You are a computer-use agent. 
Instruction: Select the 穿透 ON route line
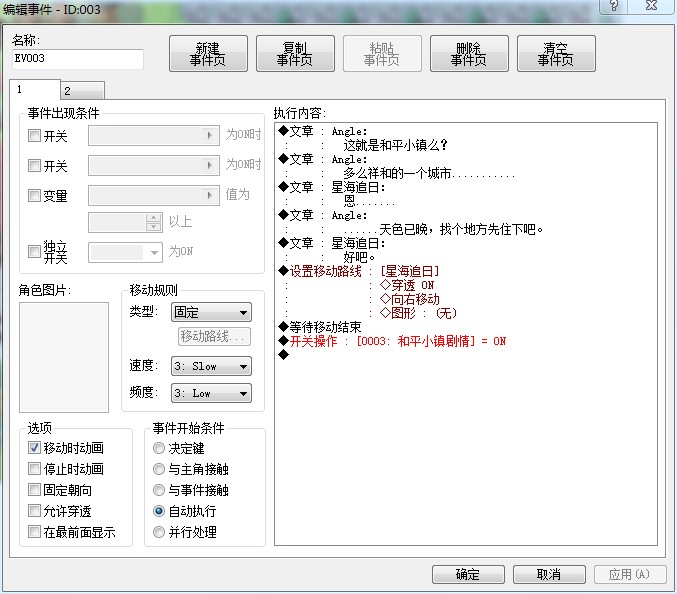[x=407, y=285]
